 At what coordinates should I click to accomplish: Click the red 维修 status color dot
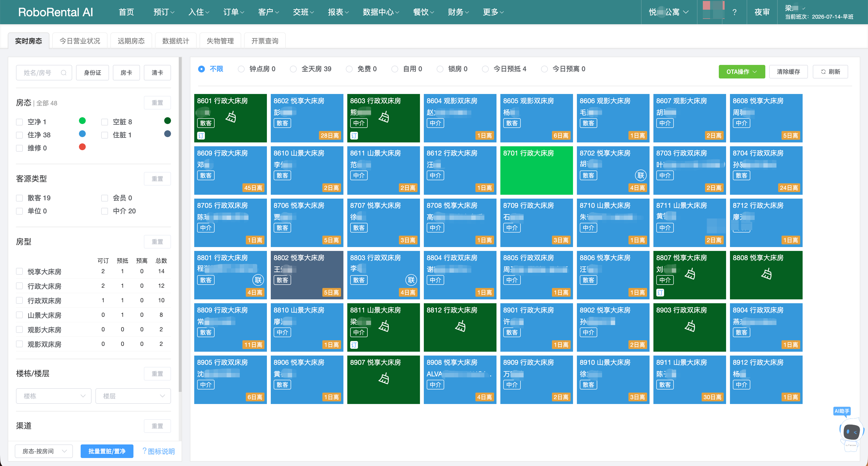tap(82, 147)
